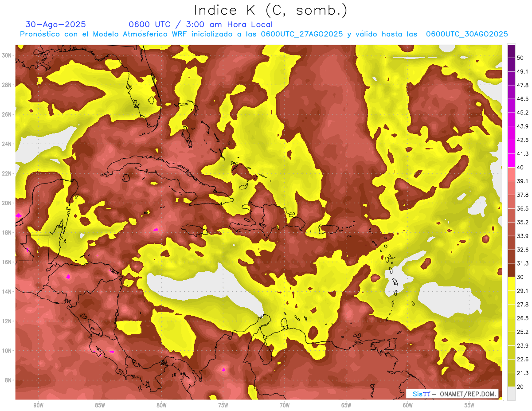Click the colorbar value 25.2

[523, 332]
